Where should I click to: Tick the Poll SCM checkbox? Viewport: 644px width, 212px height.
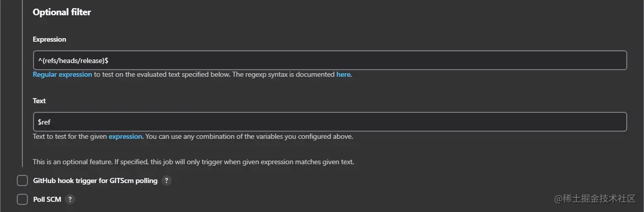click(22, 200)
